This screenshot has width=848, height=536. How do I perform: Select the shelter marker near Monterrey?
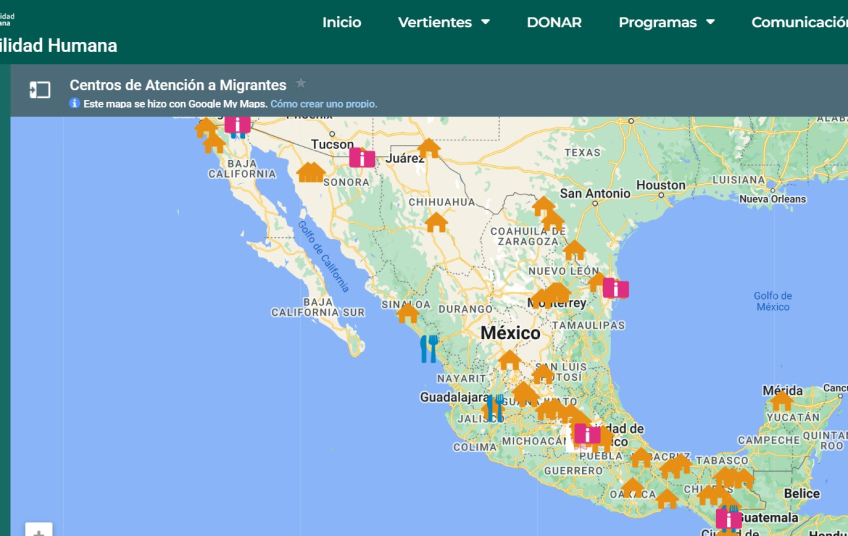[557, 293]
